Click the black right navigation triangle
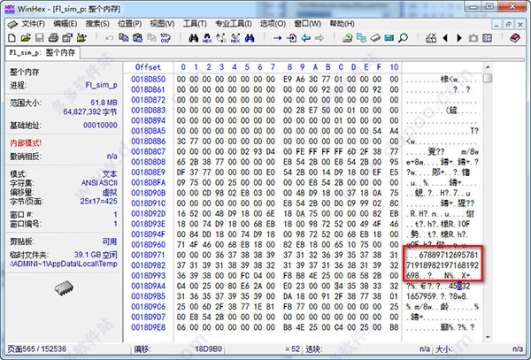Viewport: 531px width, 360px height. [459, 38]
